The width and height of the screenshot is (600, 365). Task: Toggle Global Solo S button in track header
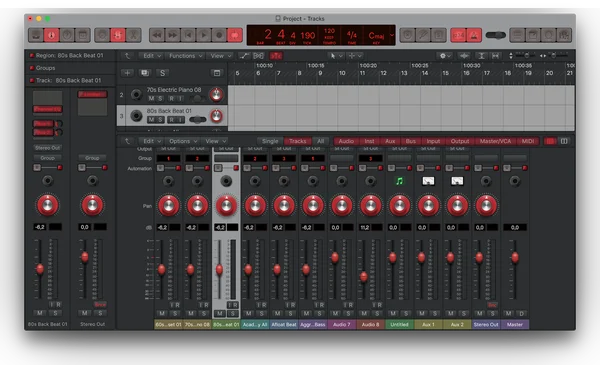(x=162, y=73)
